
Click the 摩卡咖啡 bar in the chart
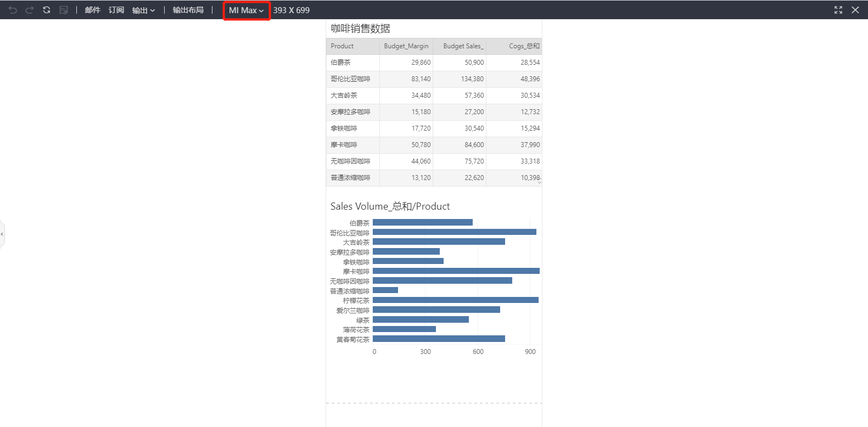[x=456, y=271]
